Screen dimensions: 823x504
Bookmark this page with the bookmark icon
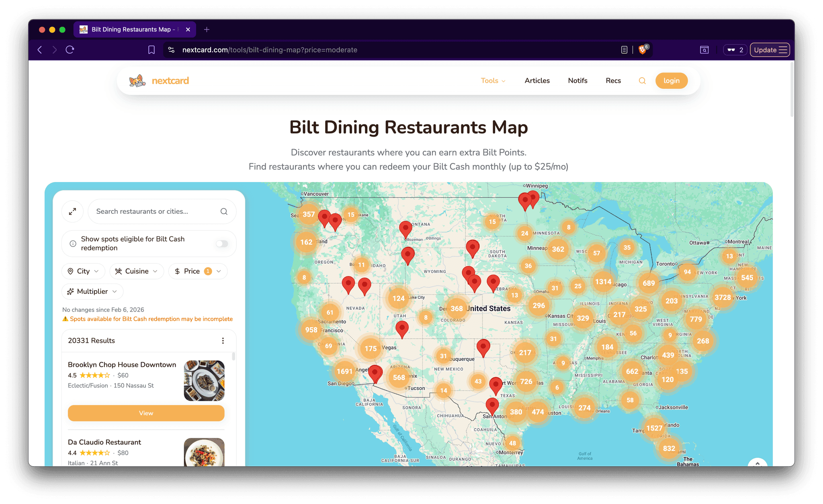[x=151, y=50]
